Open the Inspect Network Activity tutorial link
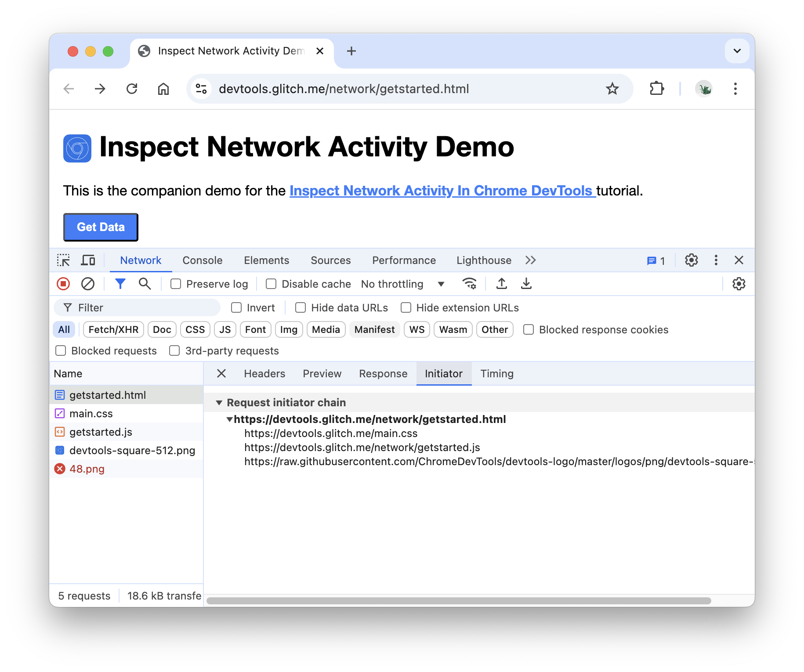 (442, 191)
